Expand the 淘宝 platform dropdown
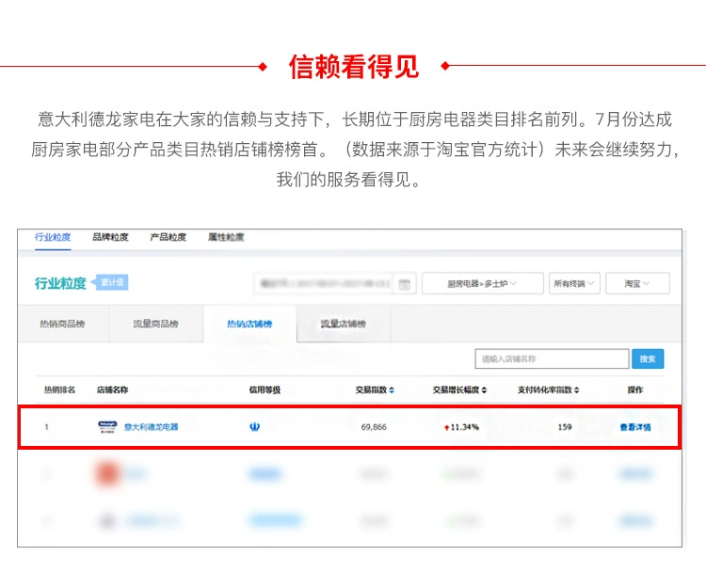This screenshot has width=706, height=588. [637, 283]
